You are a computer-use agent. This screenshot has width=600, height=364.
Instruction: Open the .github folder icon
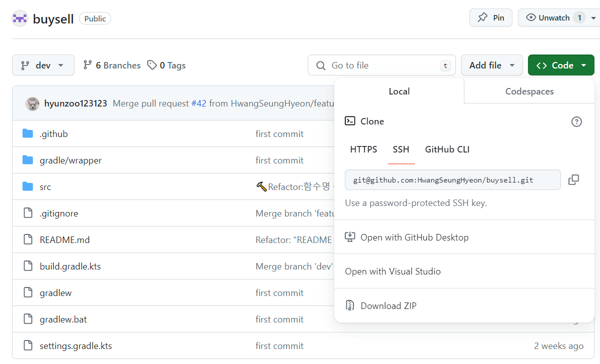tap(28, 134)
